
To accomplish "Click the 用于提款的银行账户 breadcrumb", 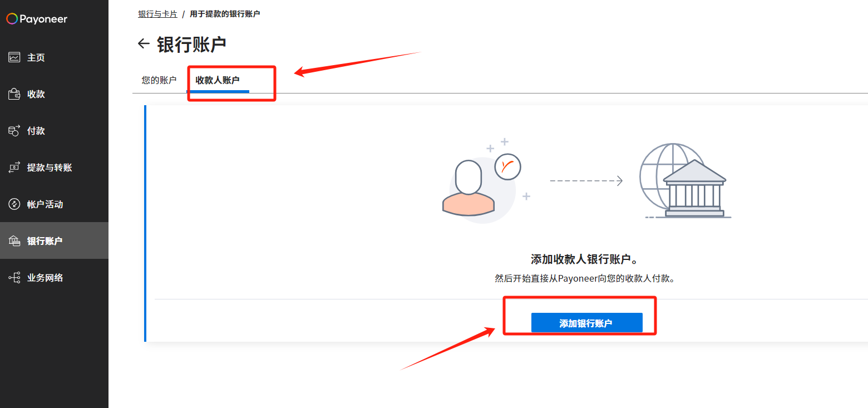I will click(x=225, y=14).
